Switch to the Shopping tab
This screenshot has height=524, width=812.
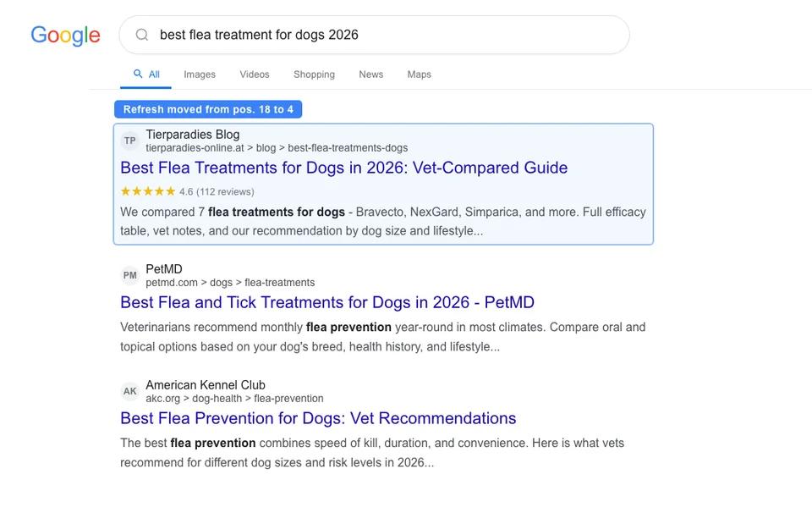point(314,74)
